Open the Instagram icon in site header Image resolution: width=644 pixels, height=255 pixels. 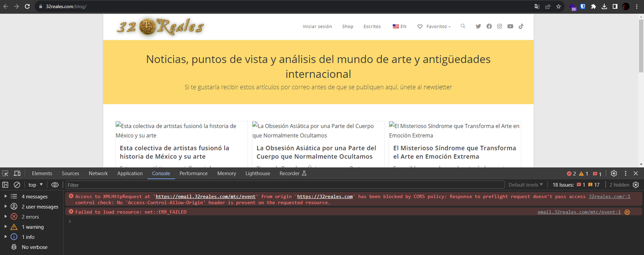point(500,26)
